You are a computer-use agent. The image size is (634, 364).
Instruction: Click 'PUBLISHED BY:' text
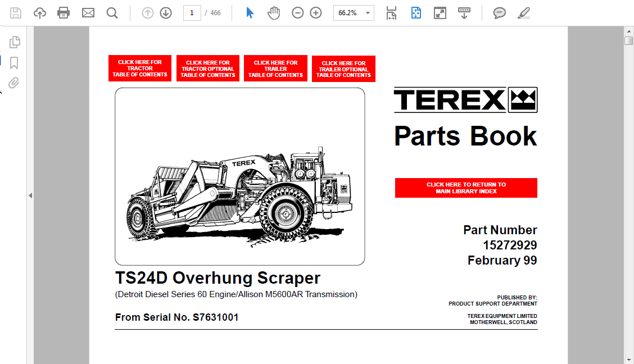tap(517, 298)
